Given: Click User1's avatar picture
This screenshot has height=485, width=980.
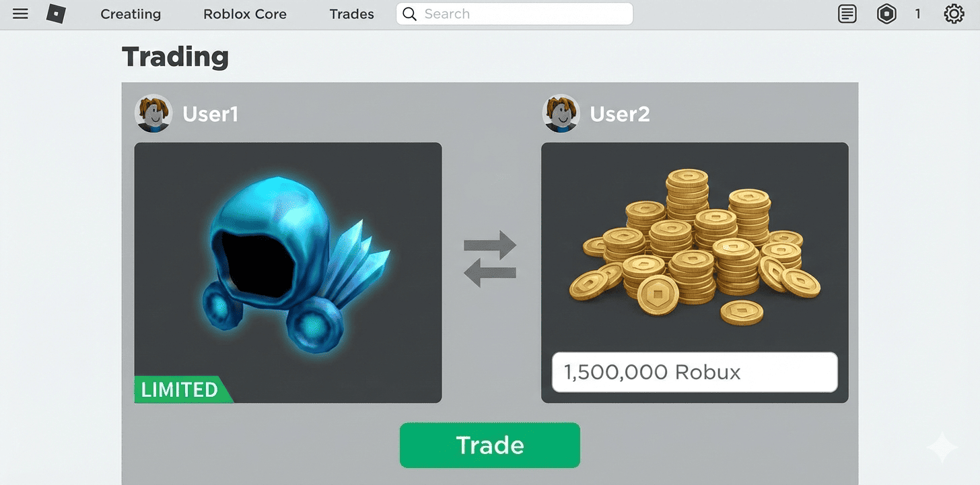Looking at the screenshot, I should (153, 113).
